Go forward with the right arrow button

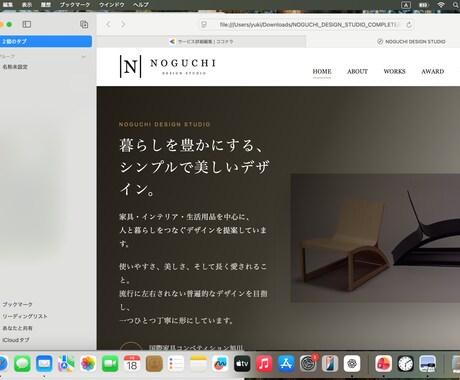click(x=124, y=24)
